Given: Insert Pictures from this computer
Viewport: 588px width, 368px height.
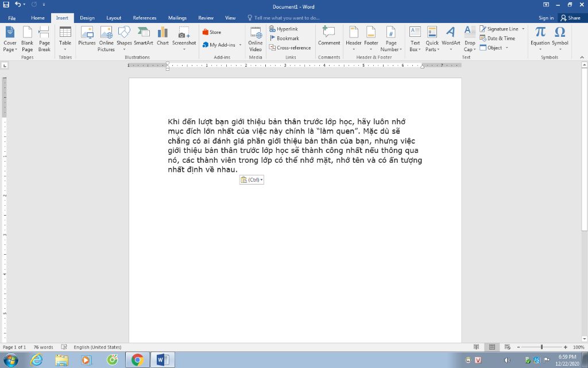Looking at the screenshot, I should coord(87,36).
